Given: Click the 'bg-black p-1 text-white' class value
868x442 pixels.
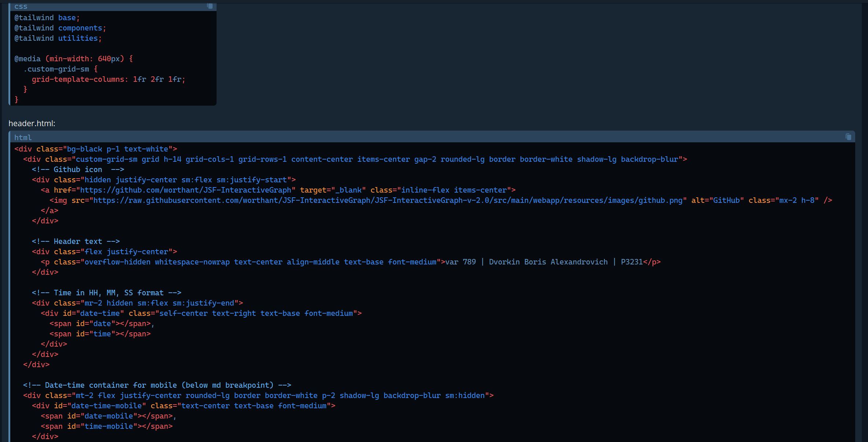Looking at the screenshot, I should pos(117,149).
